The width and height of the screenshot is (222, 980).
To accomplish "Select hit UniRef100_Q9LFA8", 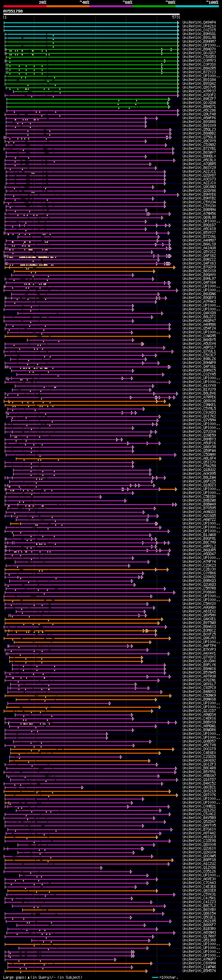I will 199,114.
